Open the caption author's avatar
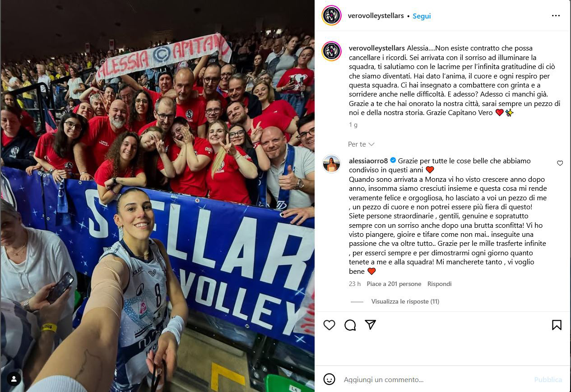 pos(331,51)
